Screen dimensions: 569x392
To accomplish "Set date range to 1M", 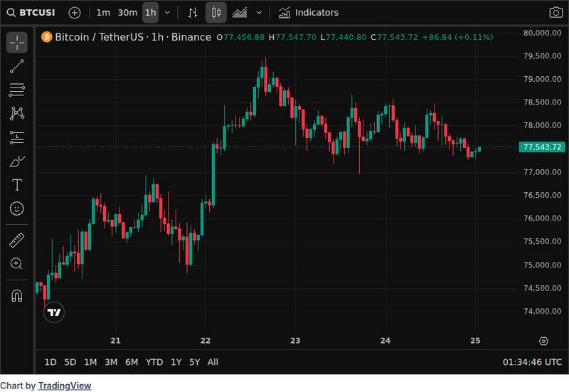I will tap(90, 362).
